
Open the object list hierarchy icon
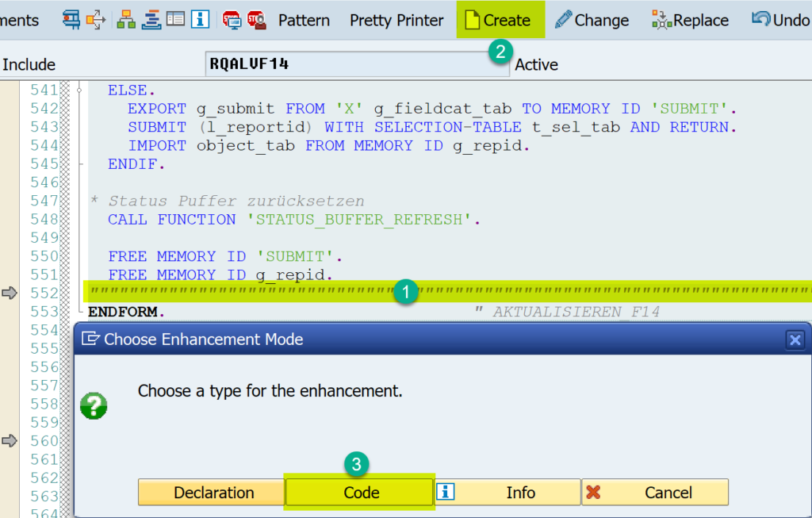[126, 19]
